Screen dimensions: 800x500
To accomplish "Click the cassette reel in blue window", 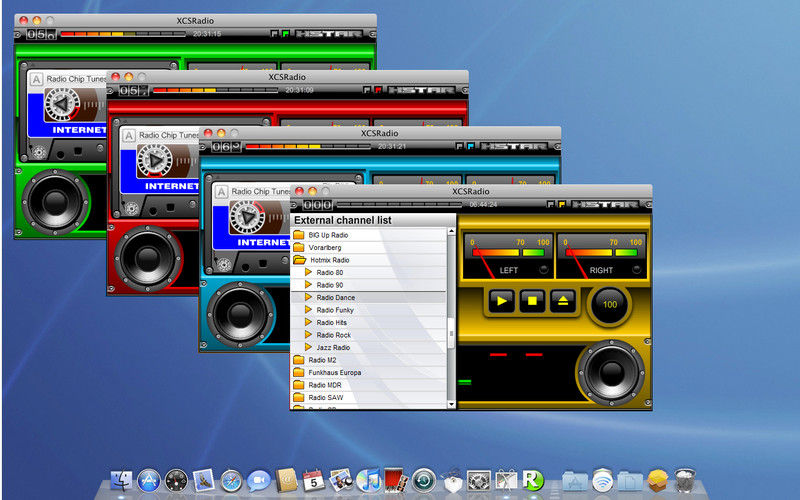I will click(x=246, y=217).
